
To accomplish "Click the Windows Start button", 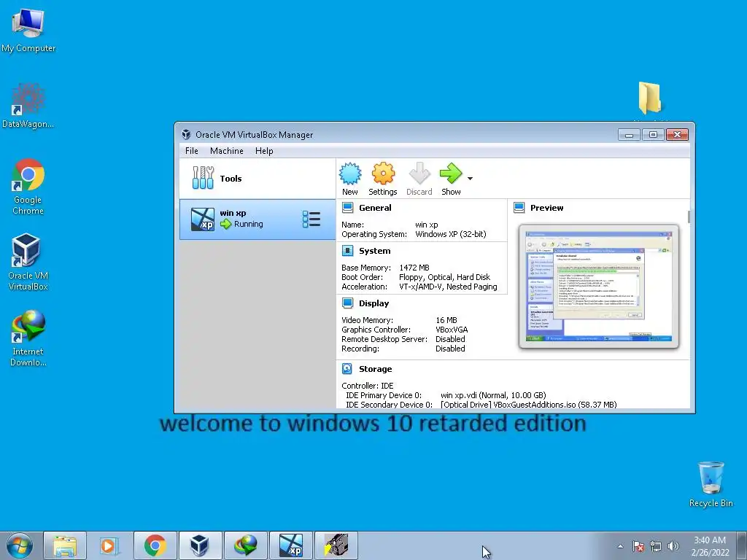I will 20,545.
